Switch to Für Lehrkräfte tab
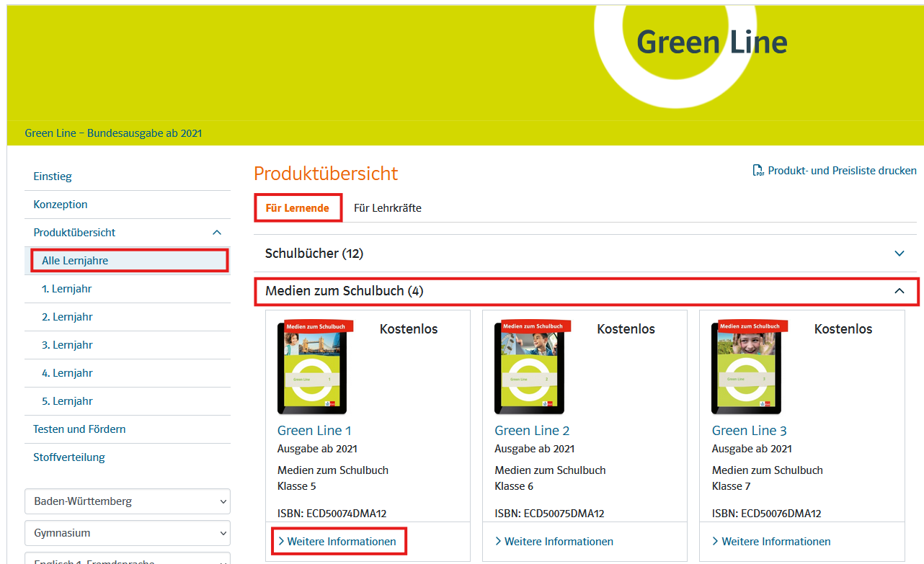924x564 pixels. 388,208
